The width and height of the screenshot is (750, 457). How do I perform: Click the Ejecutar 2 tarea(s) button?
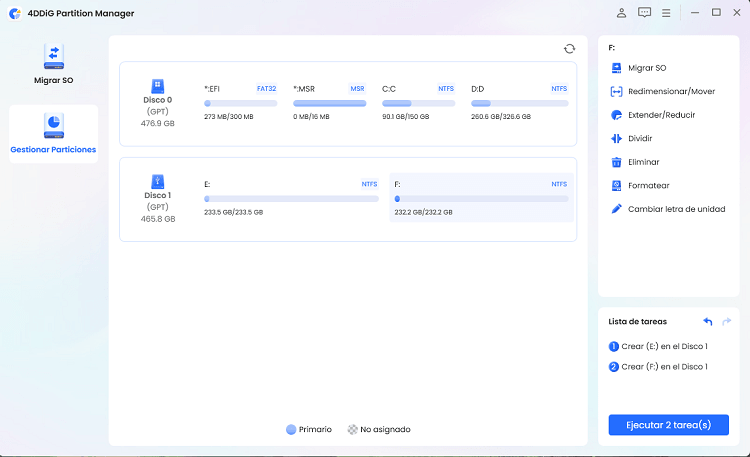pos(668,425)
